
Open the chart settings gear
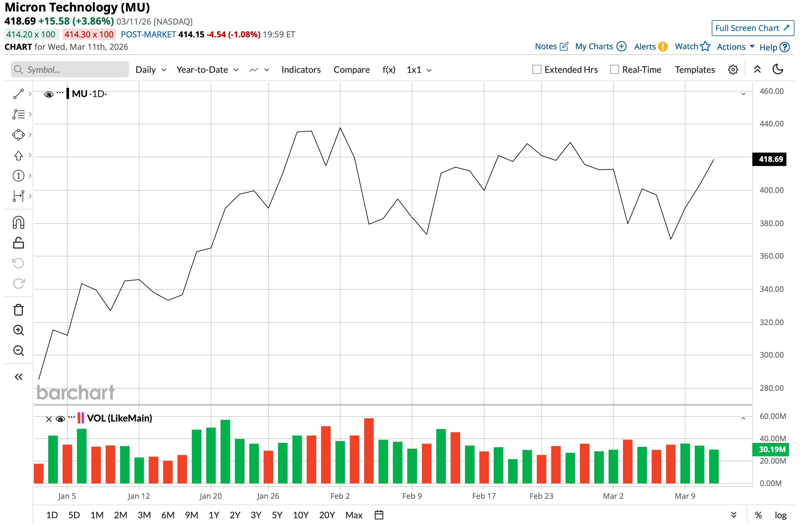coord(733,70)
